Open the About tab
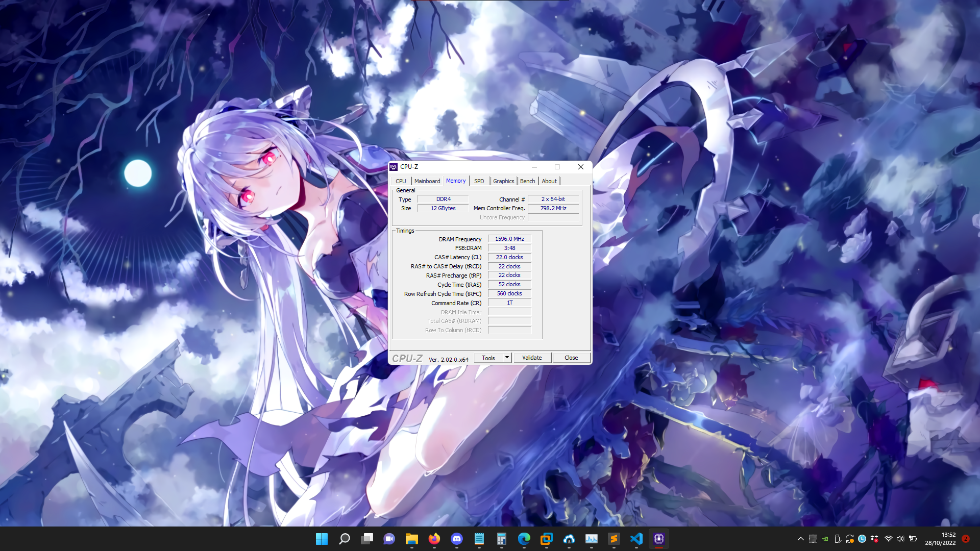 (549, 181)
